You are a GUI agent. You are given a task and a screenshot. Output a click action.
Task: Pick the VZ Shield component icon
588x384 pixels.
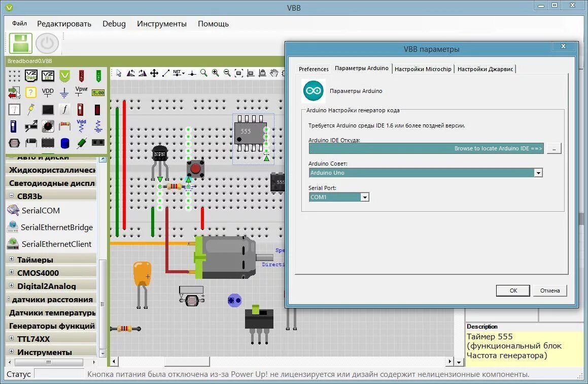click(x=31, y=76)
